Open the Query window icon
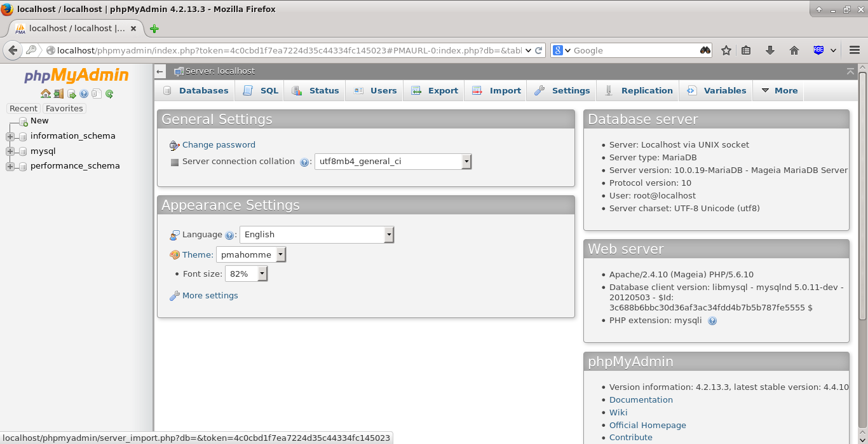 click(x=72, y=94)
